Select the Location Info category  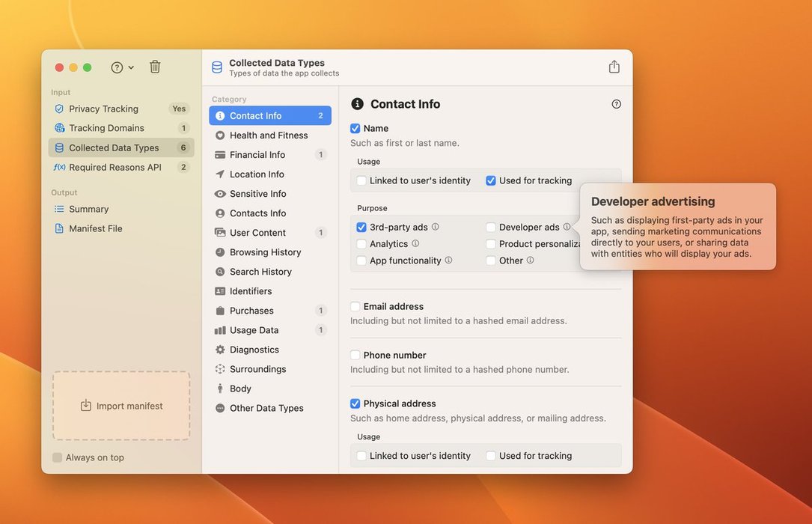(x=257, y=174)
